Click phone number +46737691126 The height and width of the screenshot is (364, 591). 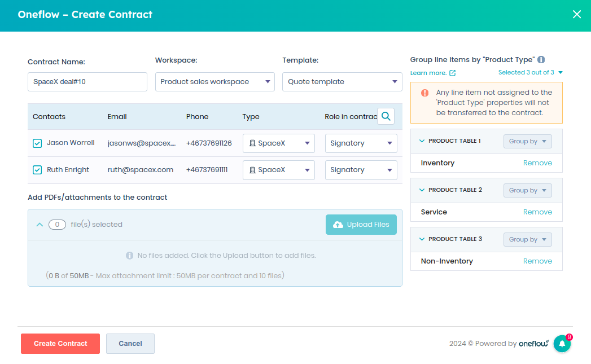click(x=209, y=143)
